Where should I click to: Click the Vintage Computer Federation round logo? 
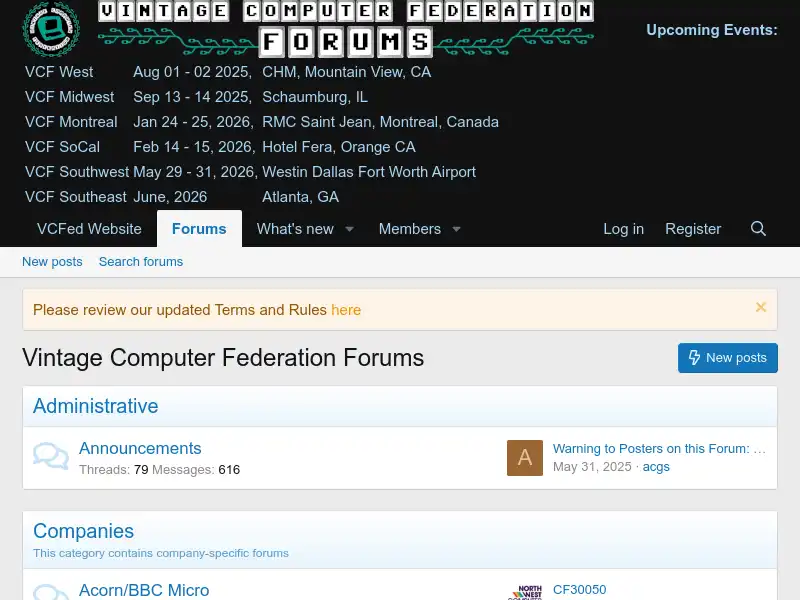51,29
